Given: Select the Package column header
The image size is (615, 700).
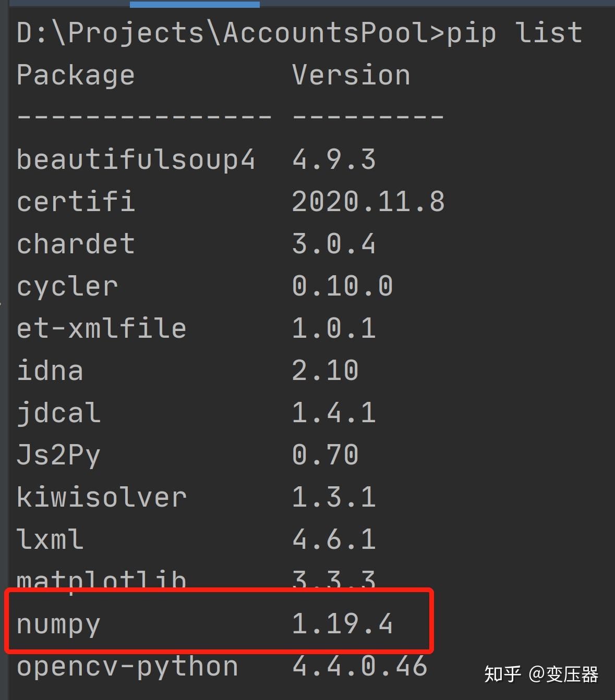Looking at the screenshot, I should (76, 75).
